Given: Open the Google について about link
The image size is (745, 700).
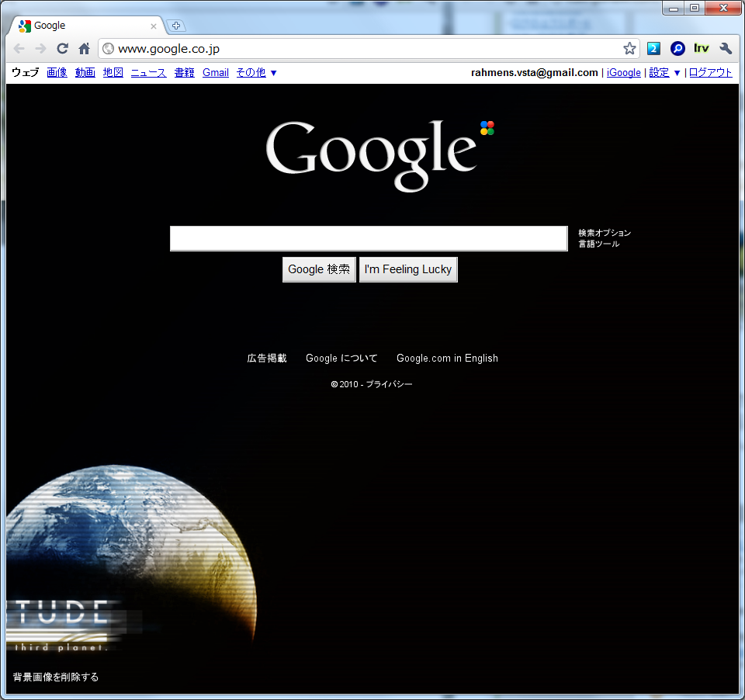Looking at the screenshot, I should click(341, 359).
